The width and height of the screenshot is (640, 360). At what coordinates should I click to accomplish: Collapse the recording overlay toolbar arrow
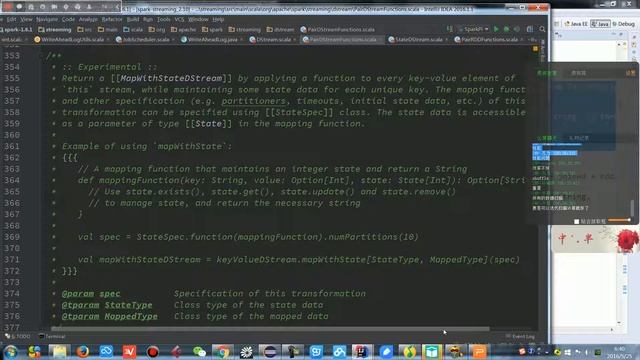click(117, 7)
